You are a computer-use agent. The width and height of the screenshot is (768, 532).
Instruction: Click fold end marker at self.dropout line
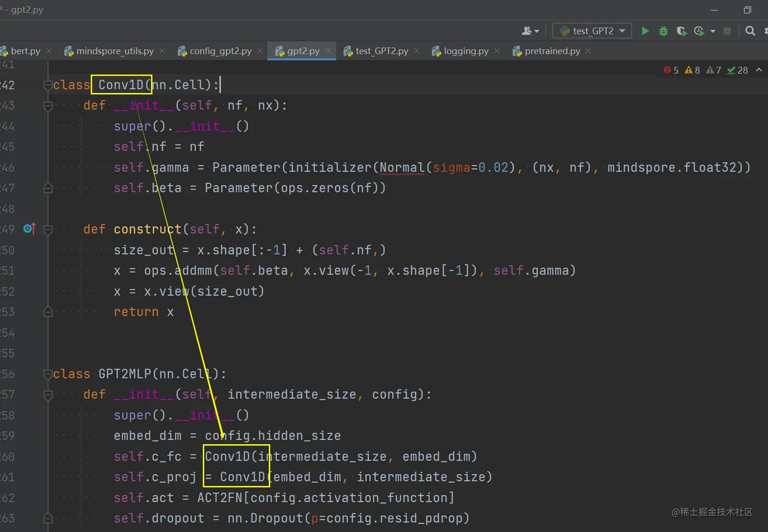point(48,518)
